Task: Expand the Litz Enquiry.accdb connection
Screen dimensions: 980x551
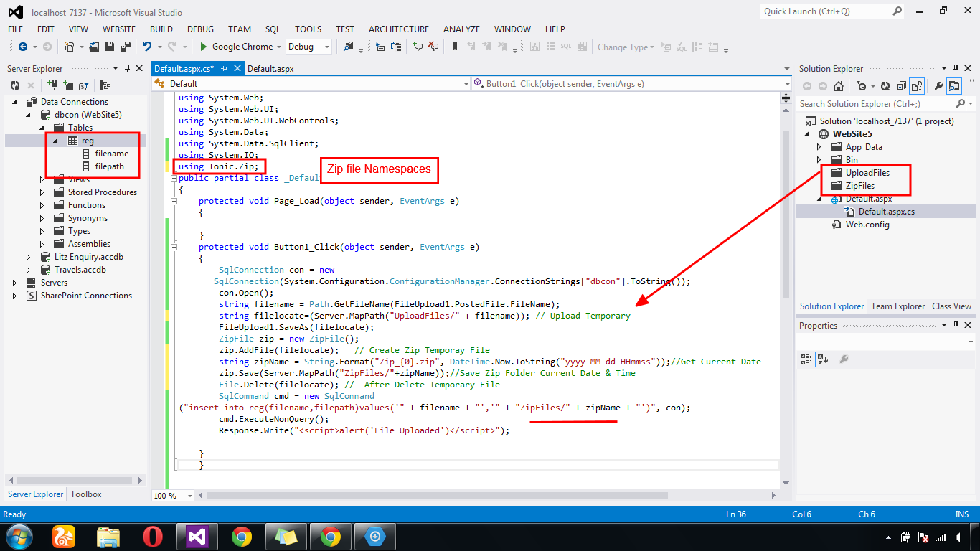Action: click(x=29, y=257)
